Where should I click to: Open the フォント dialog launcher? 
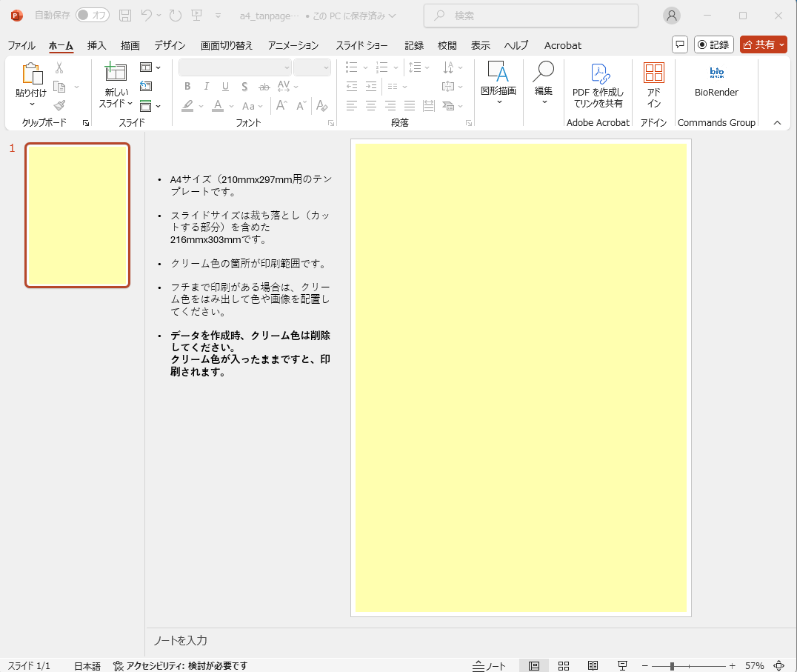[330, 122]
